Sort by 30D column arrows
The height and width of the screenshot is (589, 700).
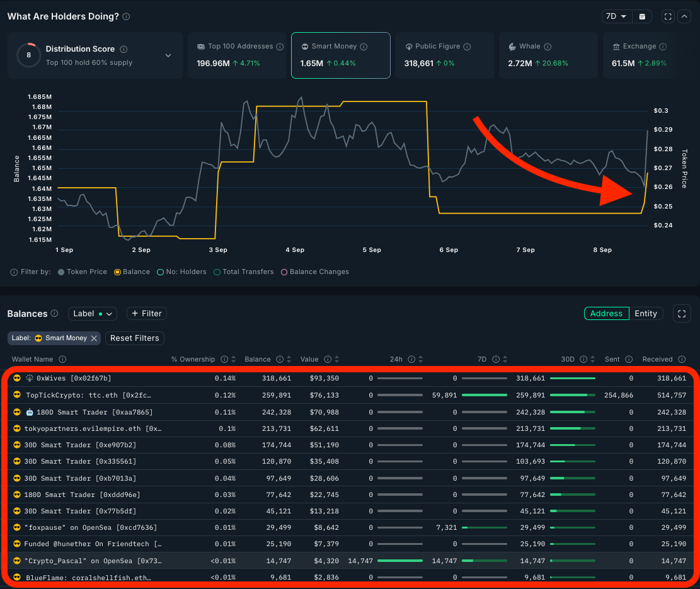[x=592, y=359]
